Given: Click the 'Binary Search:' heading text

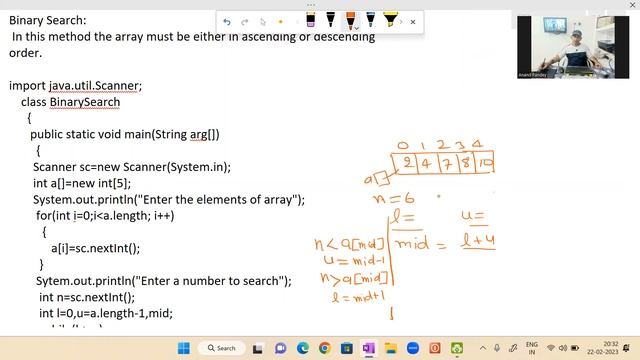Looking at the screenshot, I should pos(48,20).
